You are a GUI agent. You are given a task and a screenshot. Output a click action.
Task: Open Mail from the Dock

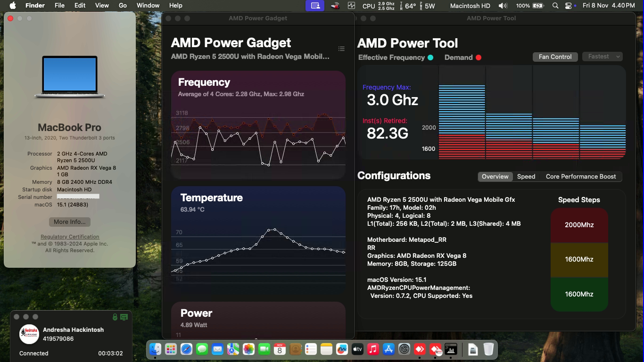point(217,349)
